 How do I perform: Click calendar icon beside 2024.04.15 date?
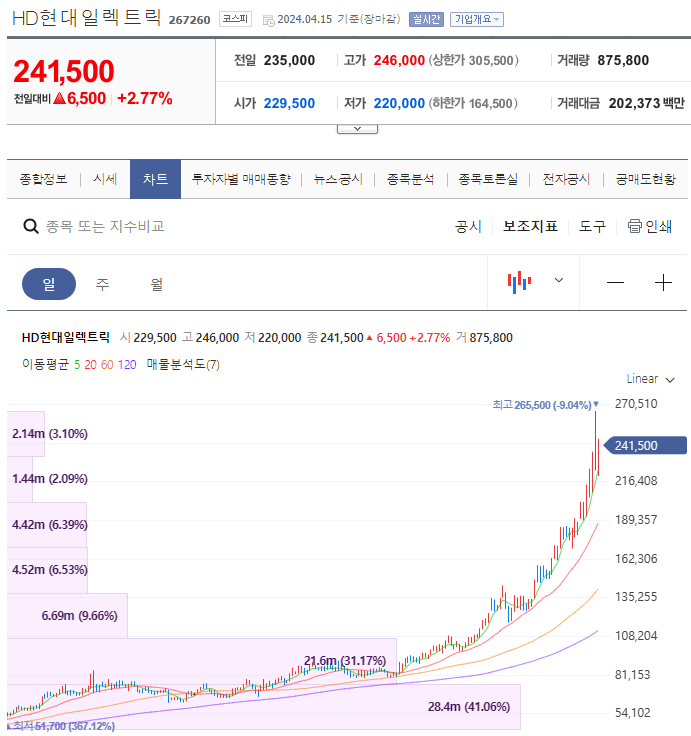(269, 20)
